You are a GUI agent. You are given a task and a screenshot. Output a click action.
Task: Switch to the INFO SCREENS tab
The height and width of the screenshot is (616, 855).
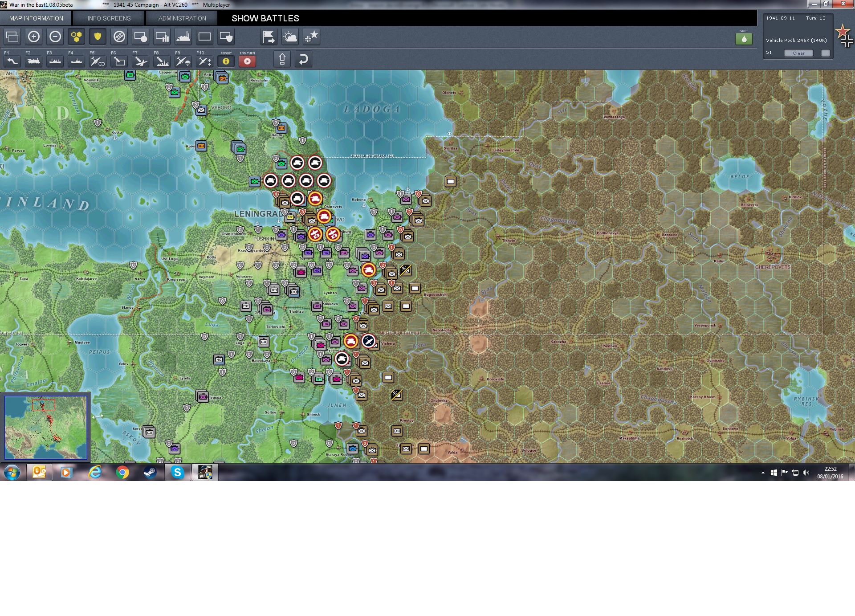click(x=109, y=18)
